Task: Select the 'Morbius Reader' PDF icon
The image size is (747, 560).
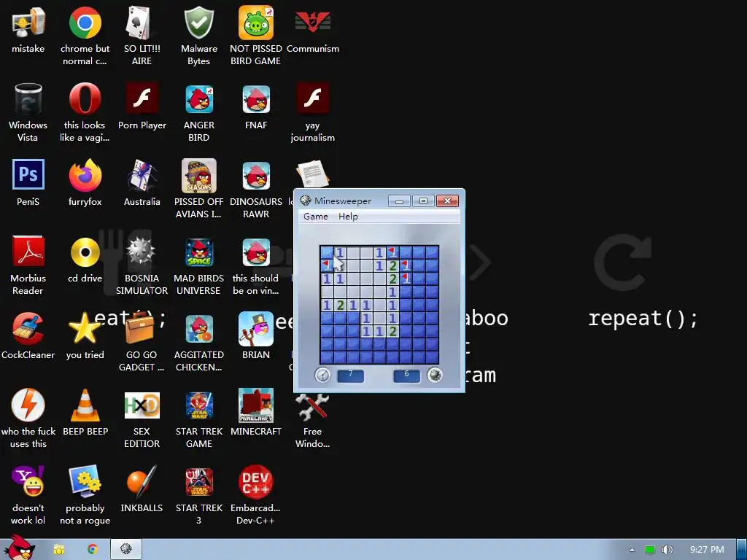Action: 28,252
